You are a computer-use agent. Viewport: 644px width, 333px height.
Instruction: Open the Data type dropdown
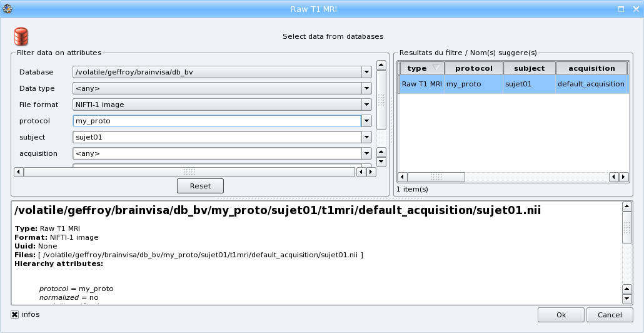tap(366, 88)
